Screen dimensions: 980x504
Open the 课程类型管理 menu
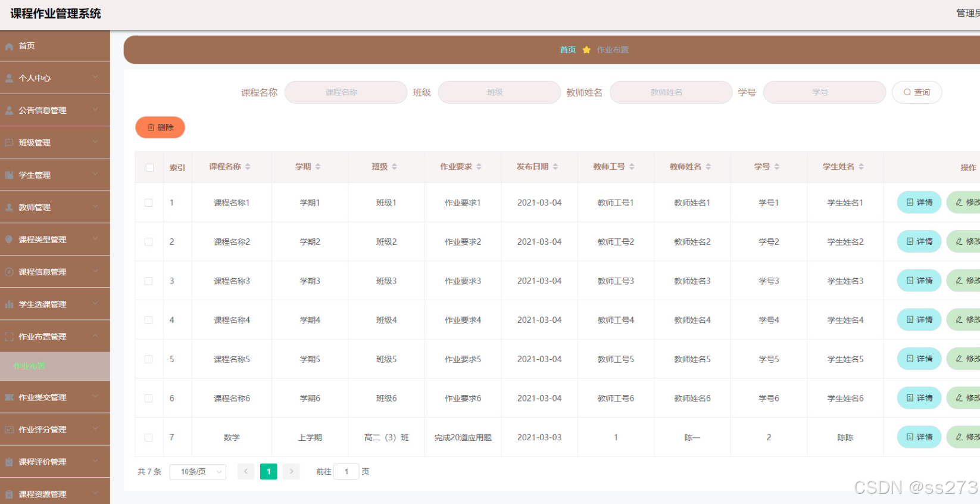point(55,239)
